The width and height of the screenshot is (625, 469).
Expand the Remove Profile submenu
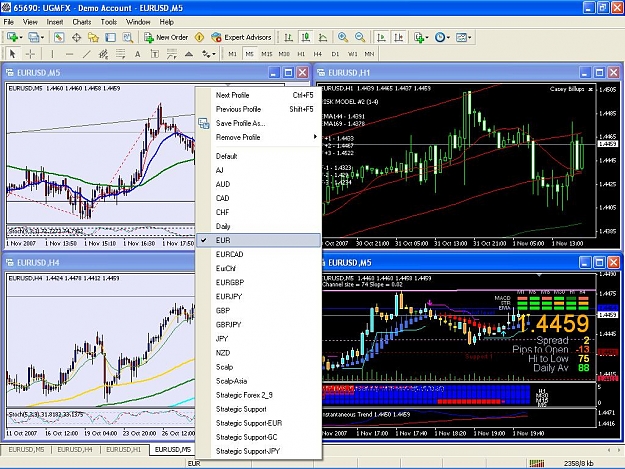[x=259, y=137]
